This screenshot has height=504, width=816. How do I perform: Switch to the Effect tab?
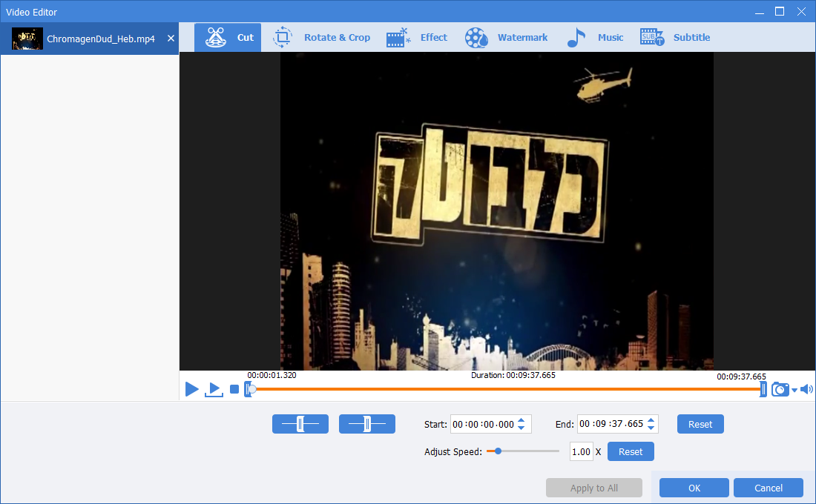(x=418, y=38)
